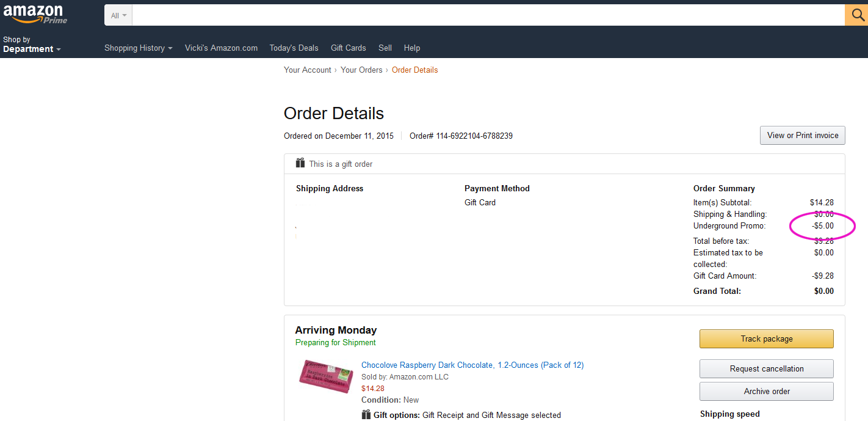Screen dimensions: 868x421
Task: Open the Chocolove Raspberry Dark Chocolate product link
Action: pyautogui.click(x=472, y=365)
